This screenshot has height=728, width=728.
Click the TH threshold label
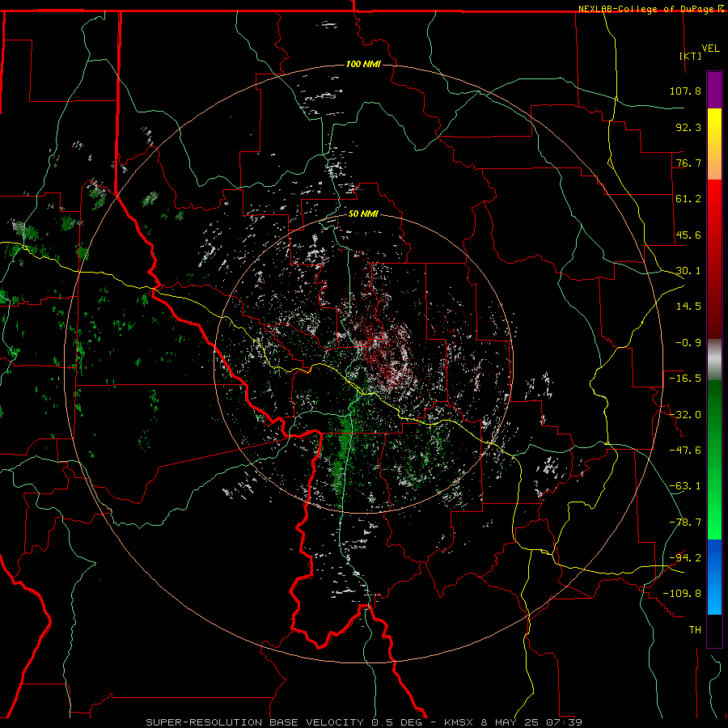click(695, 630)
